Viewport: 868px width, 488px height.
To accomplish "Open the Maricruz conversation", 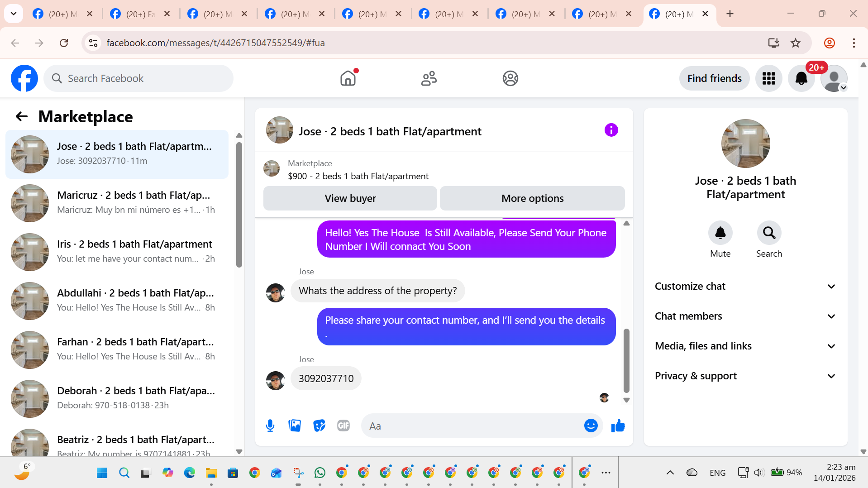I will (117, 203).
